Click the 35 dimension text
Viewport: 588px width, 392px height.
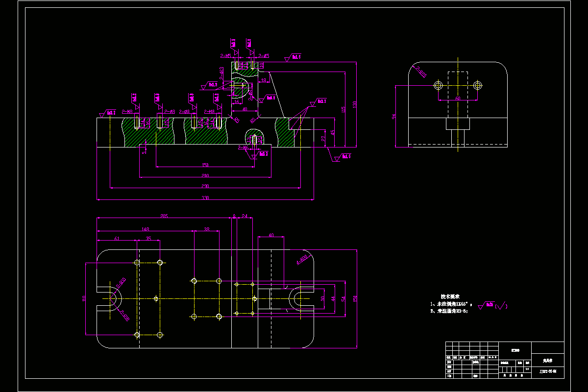(x=148, y=239)
